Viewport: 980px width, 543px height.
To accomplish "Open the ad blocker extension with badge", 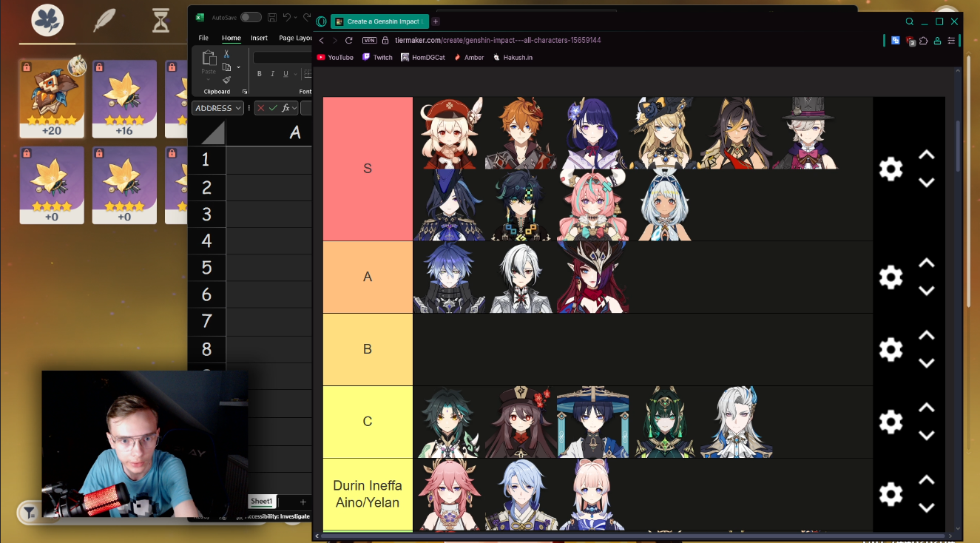I will click(x=910, y=41).
